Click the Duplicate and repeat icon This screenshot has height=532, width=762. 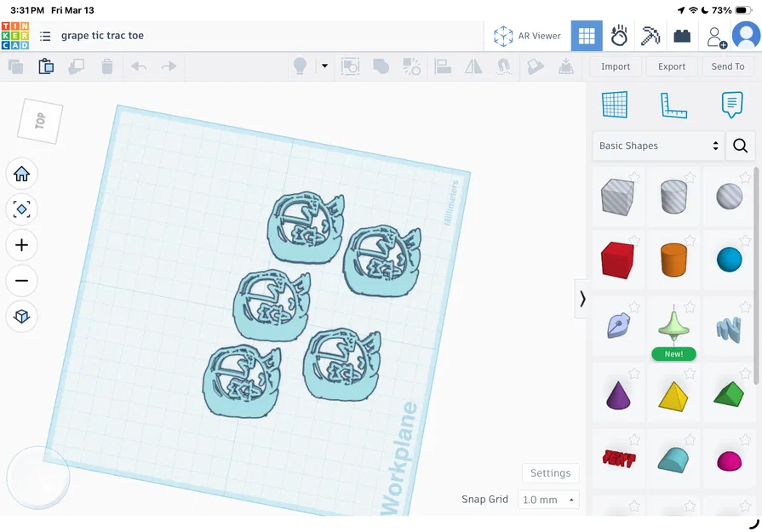pyautogui.click(x=77, y=66)
